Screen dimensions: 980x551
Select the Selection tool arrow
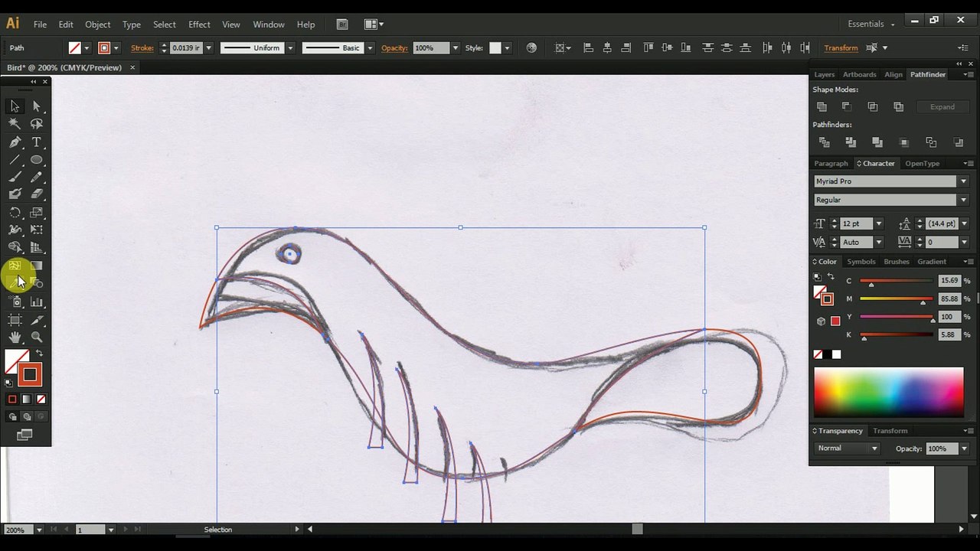[x=15, y=106]
